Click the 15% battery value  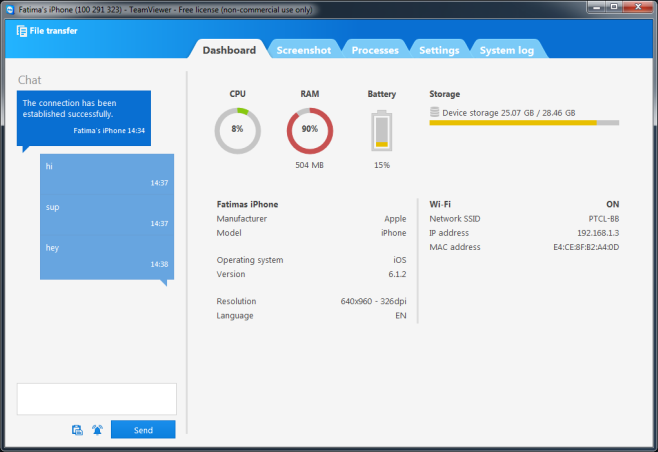(x=382, y=165)
